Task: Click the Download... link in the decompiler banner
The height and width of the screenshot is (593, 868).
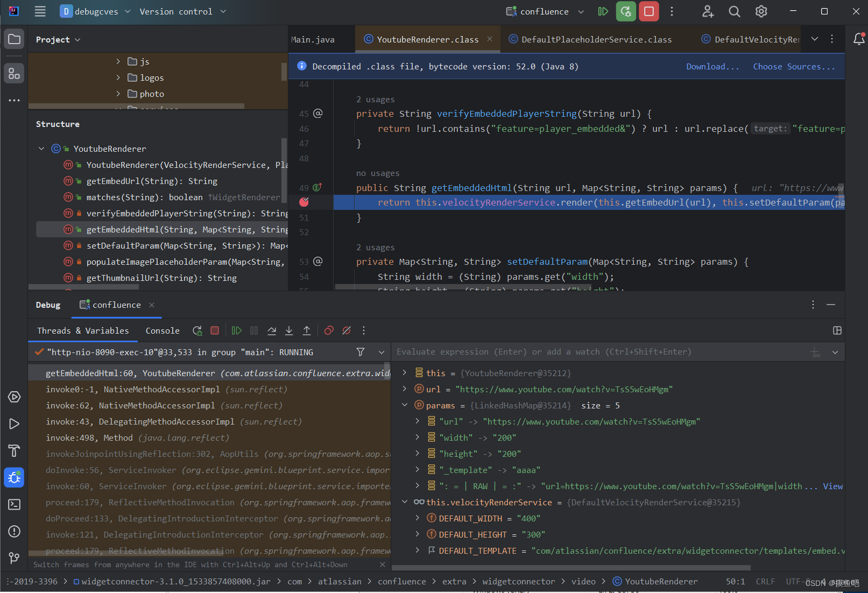Action: [x=712, y=66]
